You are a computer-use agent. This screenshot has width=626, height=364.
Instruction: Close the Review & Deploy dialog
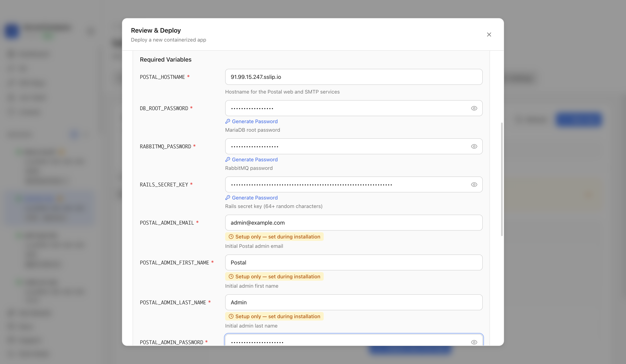(489, 35)
